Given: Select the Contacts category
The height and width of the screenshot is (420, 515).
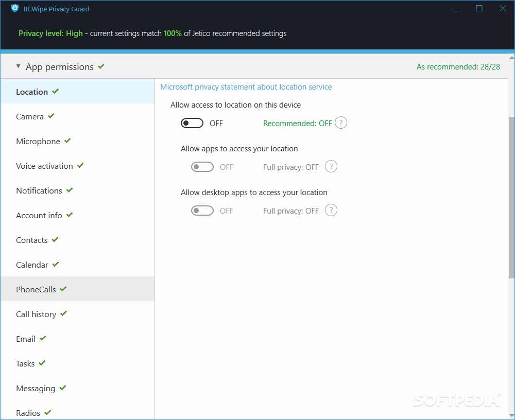Looking at the screenshot, I should coord(78,240).
